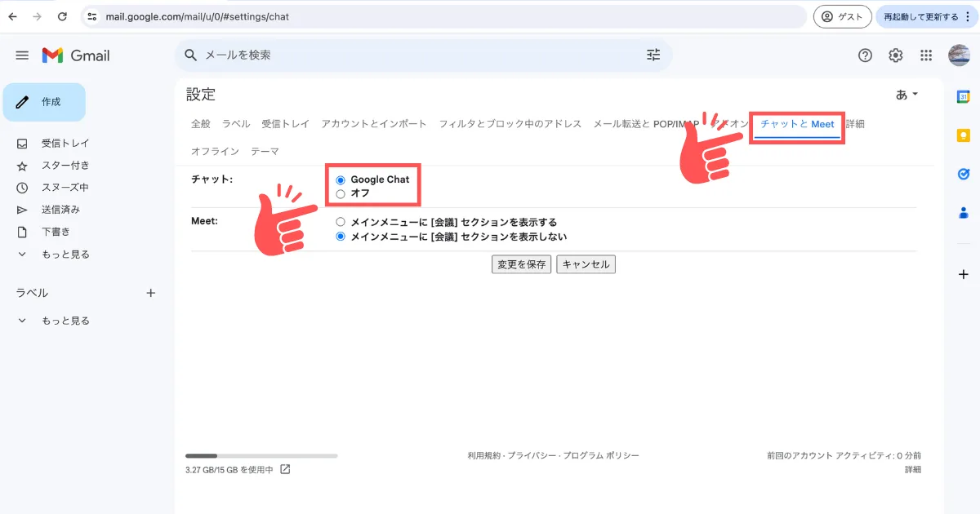Click the search magnifier icon

pyautogui.click(x=191, y=55)
